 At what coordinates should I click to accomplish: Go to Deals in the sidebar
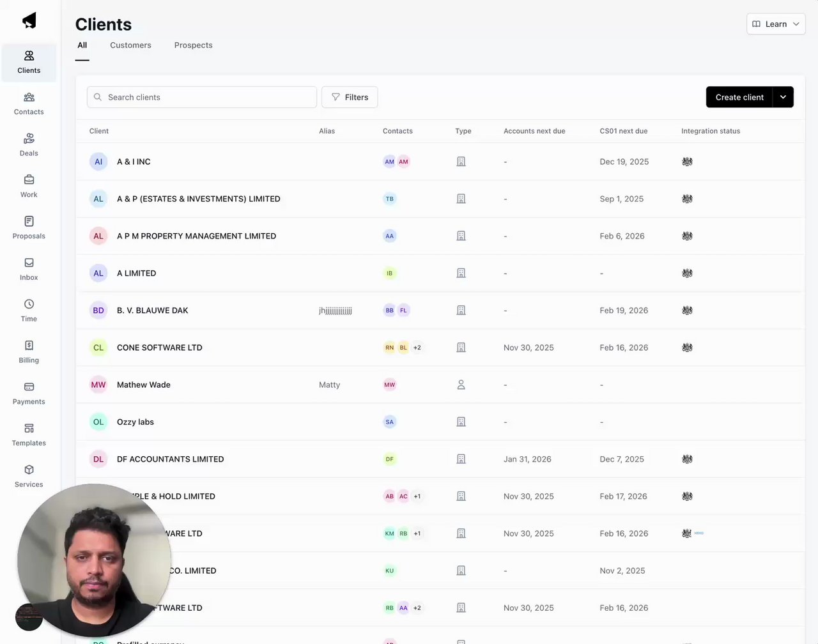[x=29, y=146]
